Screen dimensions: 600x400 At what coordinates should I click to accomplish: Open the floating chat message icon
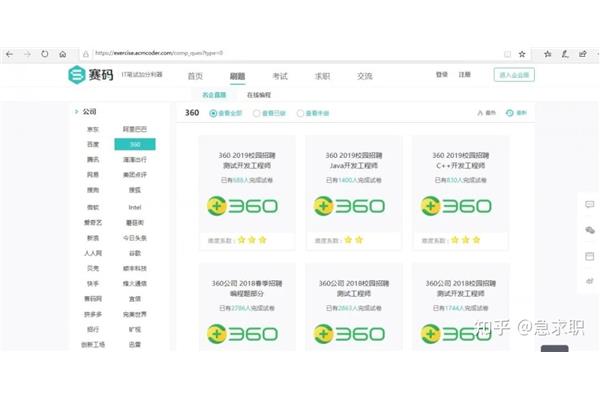tap(590, 204)
